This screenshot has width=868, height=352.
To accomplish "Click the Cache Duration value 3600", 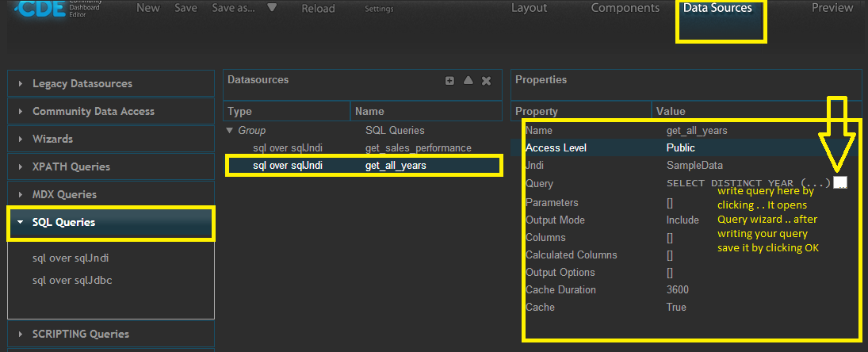I will [x=678, y=289].
